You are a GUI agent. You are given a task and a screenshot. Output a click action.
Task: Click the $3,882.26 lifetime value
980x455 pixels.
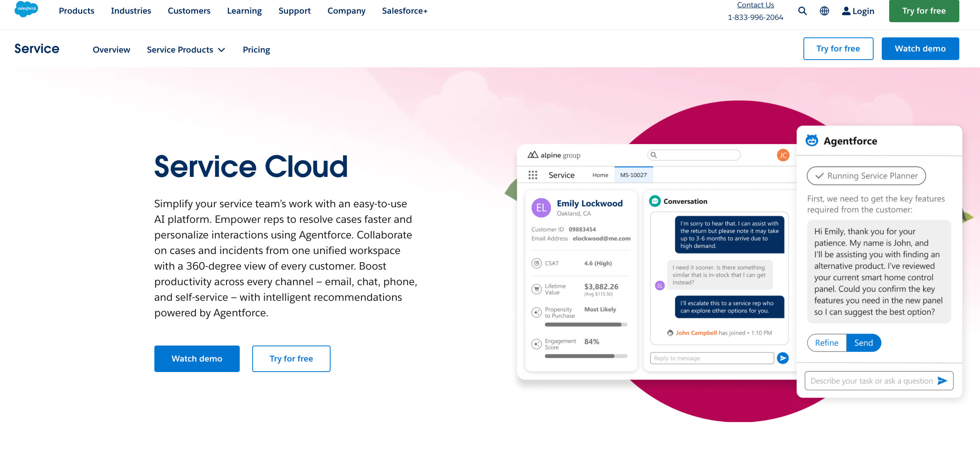tap(601, 287)
